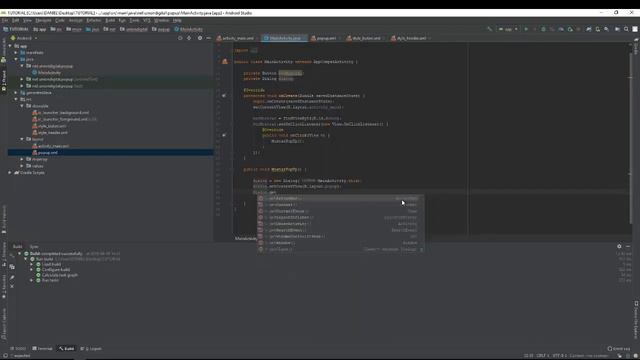Switch to the activity_main.xml editor tab
The height and width of the screenshot is (360, 640).
click(238, 38)
